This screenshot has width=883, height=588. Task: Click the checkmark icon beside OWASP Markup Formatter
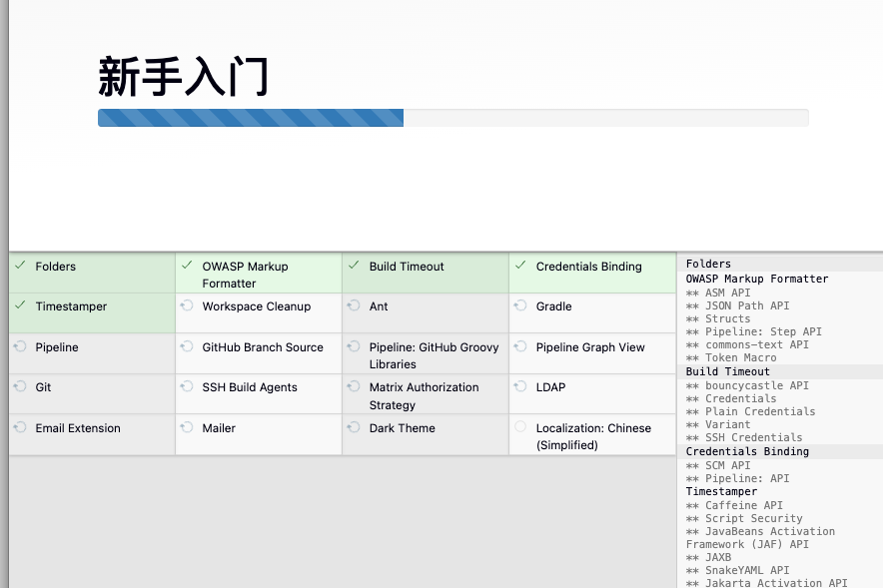[187, 265]
